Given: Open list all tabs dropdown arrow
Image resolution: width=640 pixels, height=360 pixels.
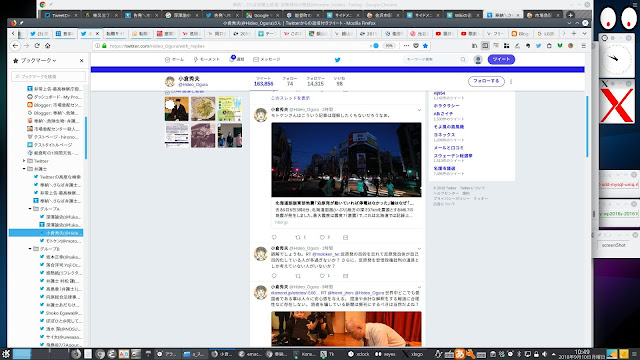Looking at the screenshot, I should pyautogui.click(x=584, y=33).
